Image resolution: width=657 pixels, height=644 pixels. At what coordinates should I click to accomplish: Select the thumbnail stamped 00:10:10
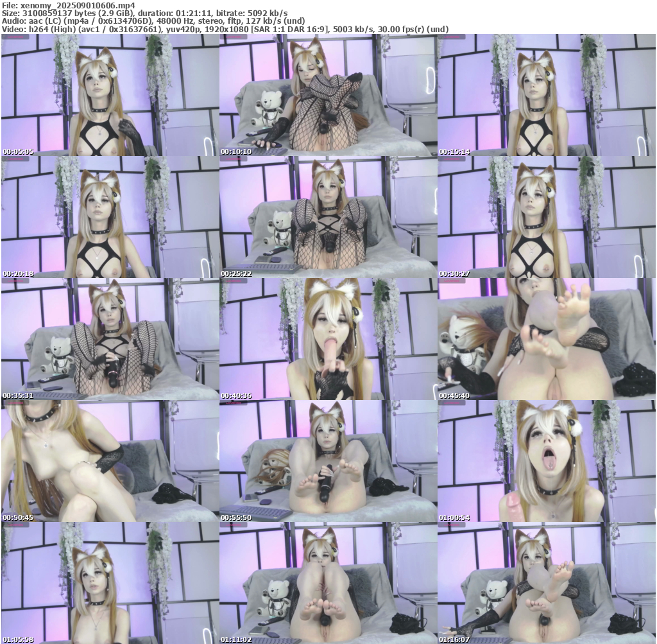tap(328, 95)
